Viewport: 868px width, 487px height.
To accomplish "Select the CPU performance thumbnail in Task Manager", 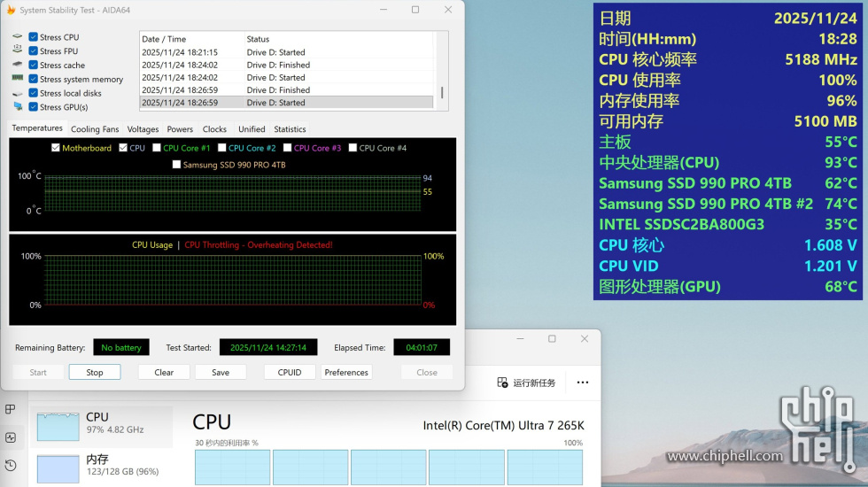I will coord(58,427).
